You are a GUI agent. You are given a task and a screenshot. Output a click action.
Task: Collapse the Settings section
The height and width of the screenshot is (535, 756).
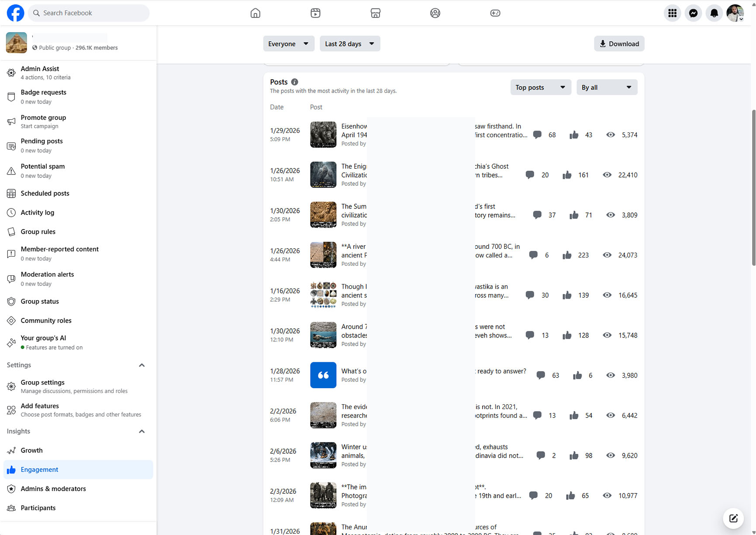click(142, 365)
